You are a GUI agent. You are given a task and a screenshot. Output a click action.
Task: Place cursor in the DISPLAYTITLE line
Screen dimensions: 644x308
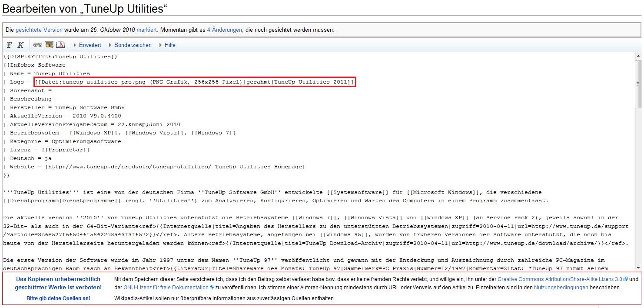pos(61,57)
